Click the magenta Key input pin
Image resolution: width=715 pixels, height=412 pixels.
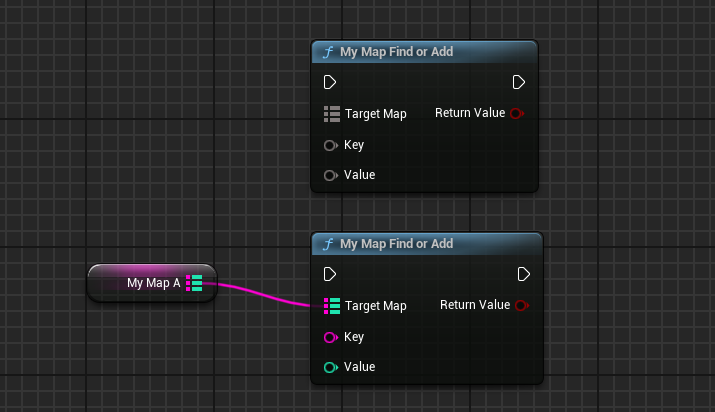click(x=331, y=337)
